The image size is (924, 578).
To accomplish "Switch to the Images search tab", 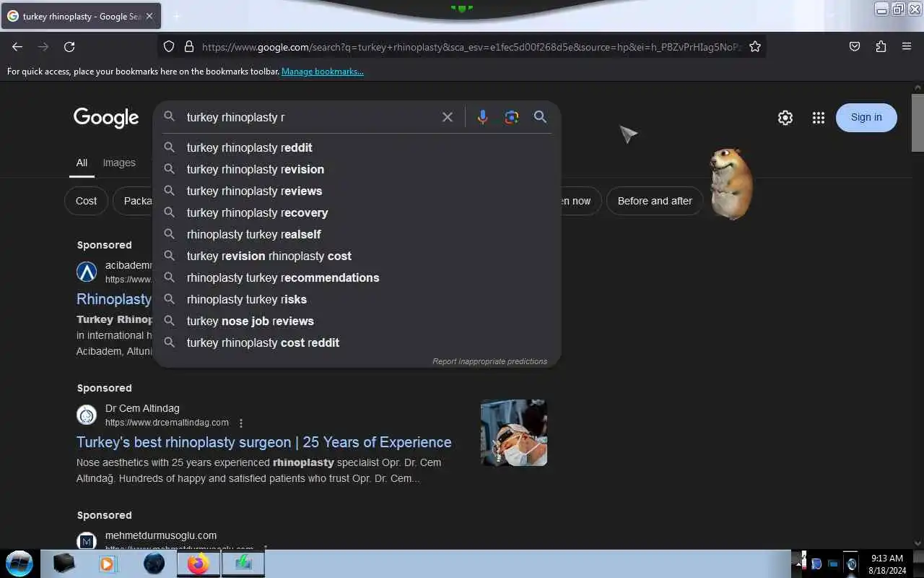I will (x=119, y=163).
